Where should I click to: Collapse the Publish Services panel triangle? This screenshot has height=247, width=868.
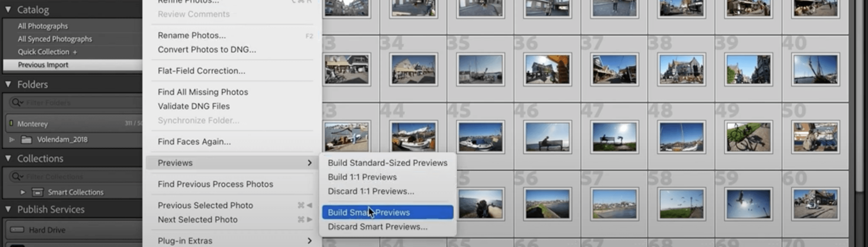[x=8, y=209]
